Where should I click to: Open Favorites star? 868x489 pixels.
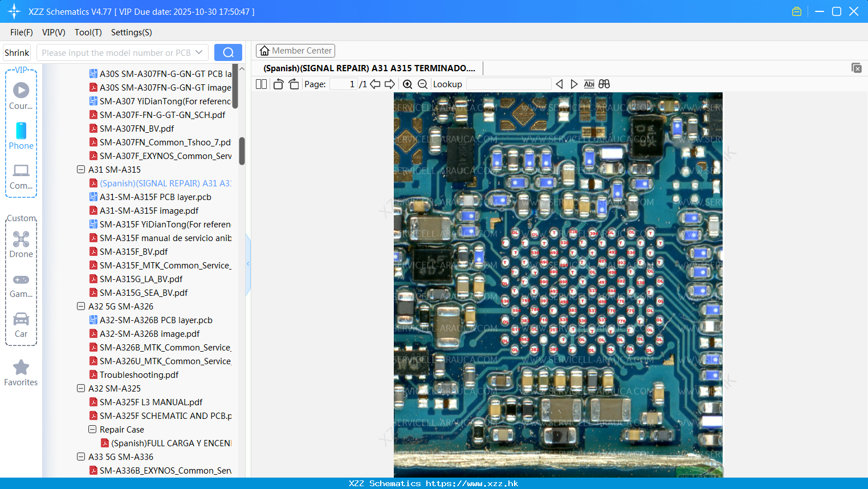(21, 373)
